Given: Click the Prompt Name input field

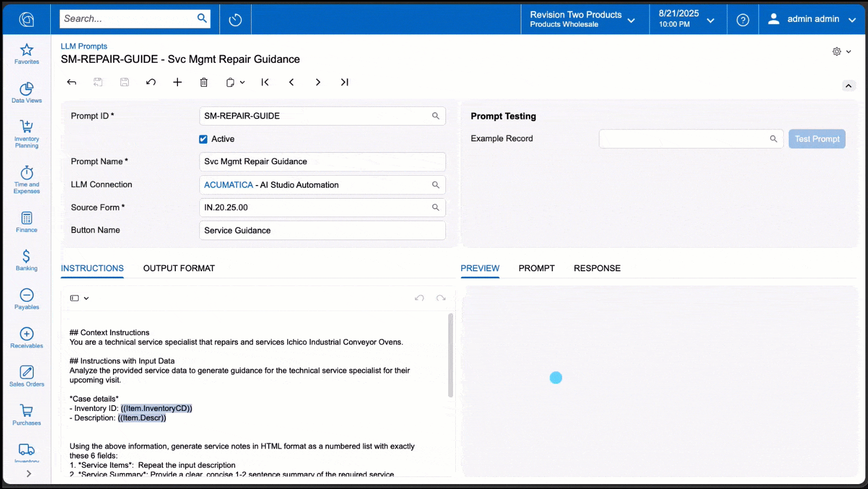Looking at the screenshot, I should (x=322, y=162).
